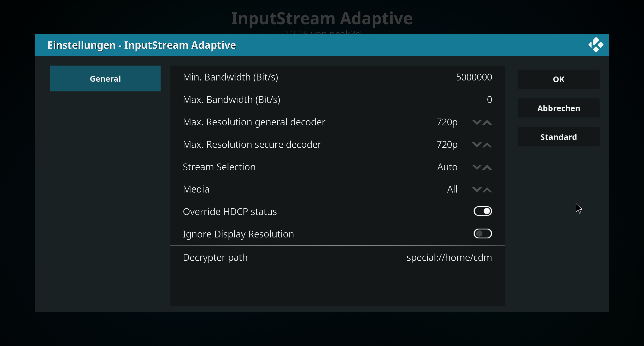644x346 pixels.
Task: Click down arrow for Max. Resolution secure decoder
Action: click(477, 145)
